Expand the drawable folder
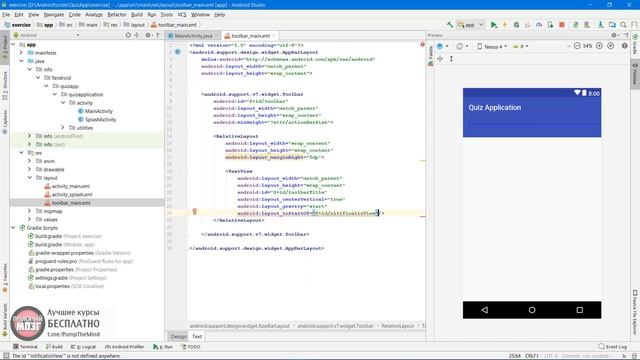The height and width of the screenshot is (360, 640). (29, 169)
